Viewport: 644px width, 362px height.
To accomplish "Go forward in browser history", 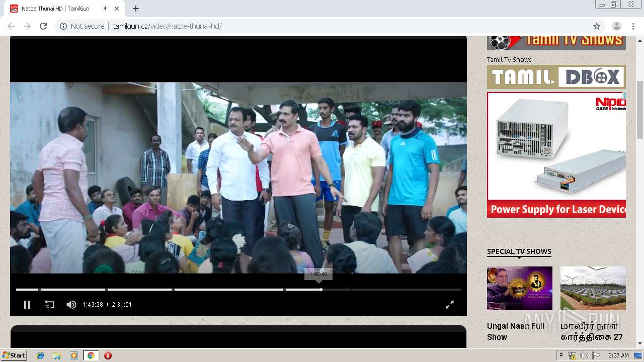I will click(27, 26).
